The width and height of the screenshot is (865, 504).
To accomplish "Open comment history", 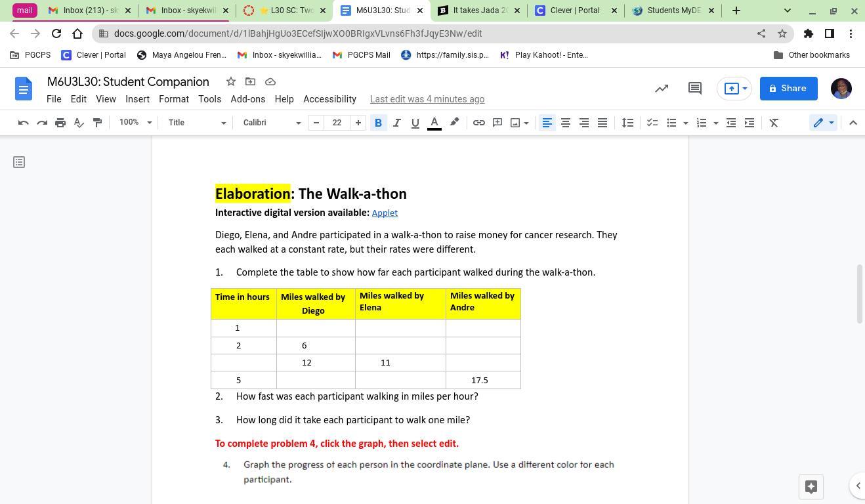I will 695,88.
